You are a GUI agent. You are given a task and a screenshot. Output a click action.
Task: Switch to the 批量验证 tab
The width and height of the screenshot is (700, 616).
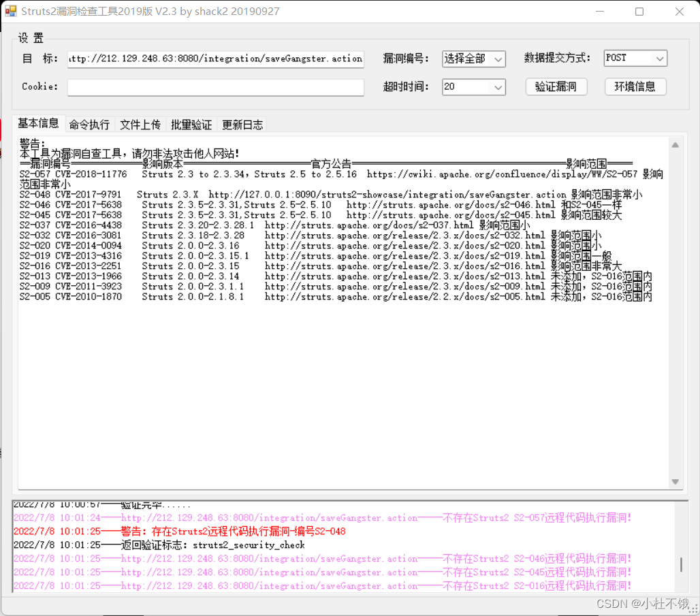pyautogui.click(x=191, y=125)
